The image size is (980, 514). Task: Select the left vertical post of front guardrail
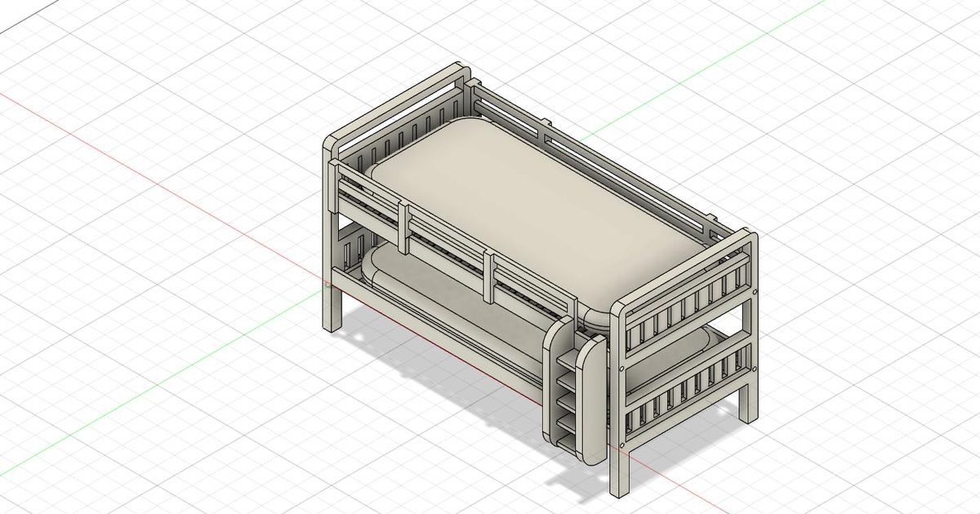[x=334, y=189]
